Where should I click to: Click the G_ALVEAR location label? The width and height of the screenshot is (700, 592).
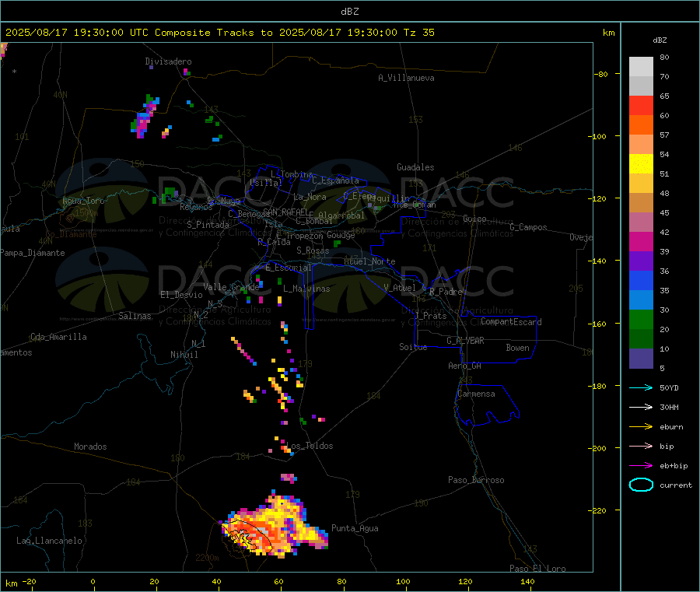coord(465,341)
